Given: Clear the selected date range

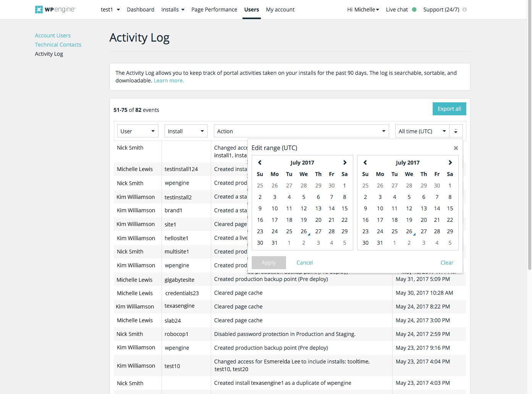Looking at the screenshot, I should click(x=447, y=263).
